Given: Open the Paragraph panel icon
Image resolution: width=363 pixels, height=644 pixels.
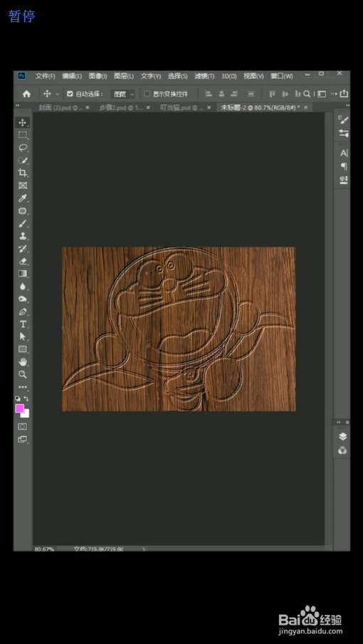Looking at the screenshot, I should (x=343, y=167).
